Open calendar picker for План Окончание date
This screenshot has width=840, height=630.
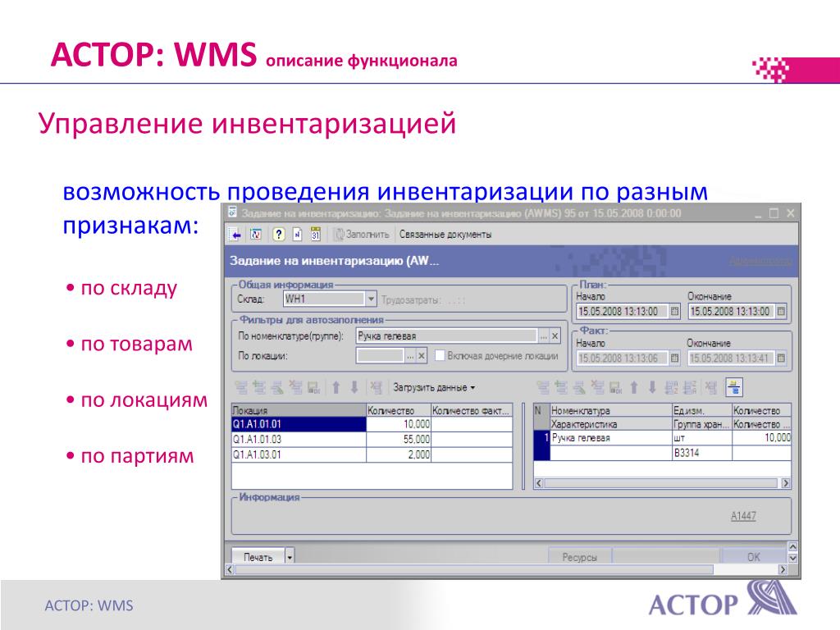(781, 311)
